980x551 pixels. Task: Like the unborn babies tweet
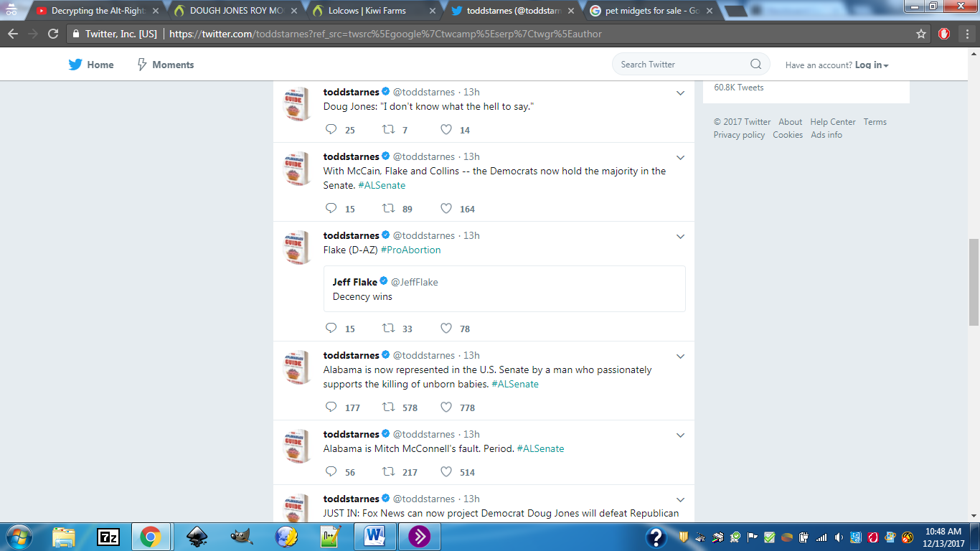tap(446, 408)
